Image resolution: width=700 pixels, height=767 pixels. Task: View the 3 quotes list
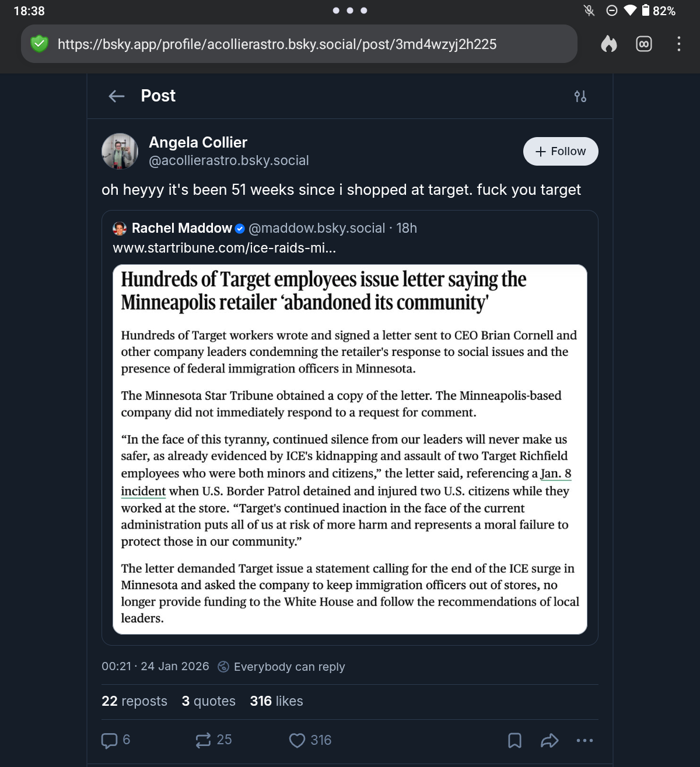pyautogui.click(x=208, y=701)
